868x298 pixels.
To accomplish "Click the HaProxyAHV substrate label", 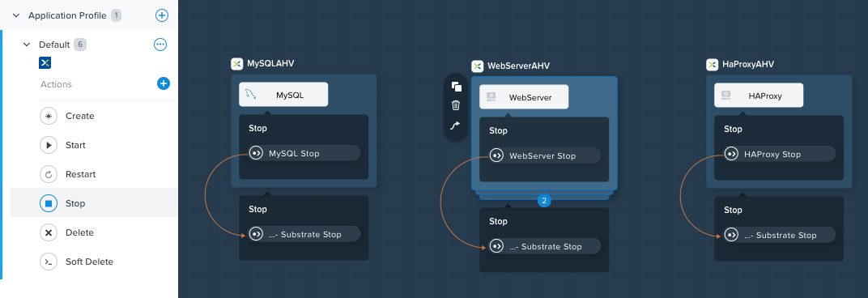I will click(x=748, y=64).
